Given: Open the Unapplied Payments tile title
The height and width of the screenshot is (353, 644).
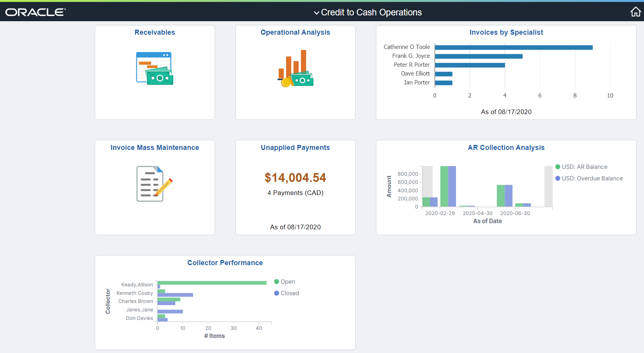Looking at the screenshot, I should tap(295, 148).
